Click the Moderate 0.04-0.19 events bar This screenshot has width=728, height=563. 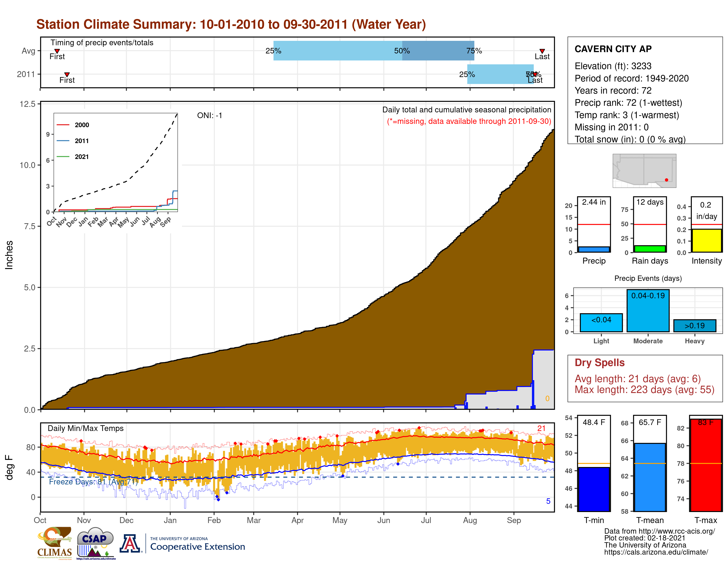(x=648, y=310)
